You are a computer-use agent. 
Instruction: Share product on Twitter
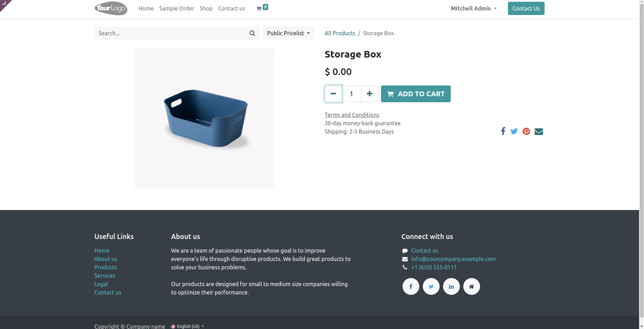pos(514,132)
